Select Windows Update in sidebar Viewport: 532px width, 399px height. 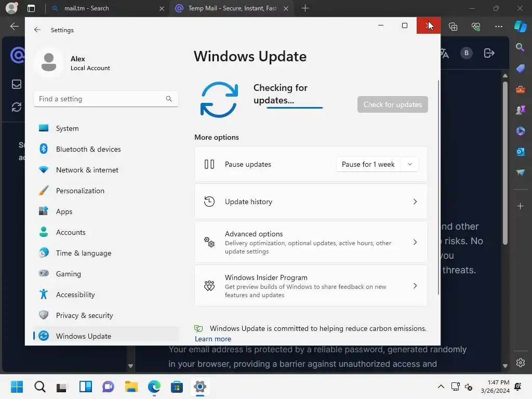(106, 336)
